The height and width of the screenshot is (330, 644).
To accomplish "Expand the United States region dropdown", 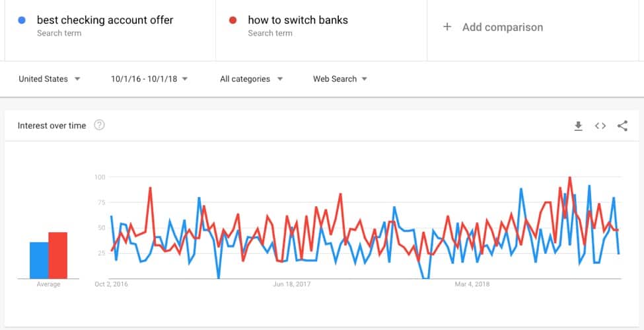I will tap(50, 79).
